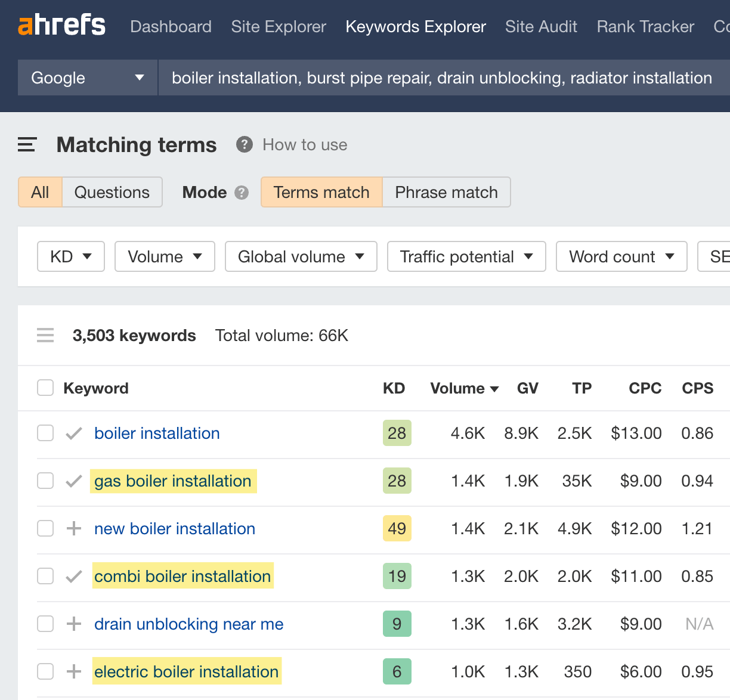Open the KD filter dropdown

[x=70, y=256]
